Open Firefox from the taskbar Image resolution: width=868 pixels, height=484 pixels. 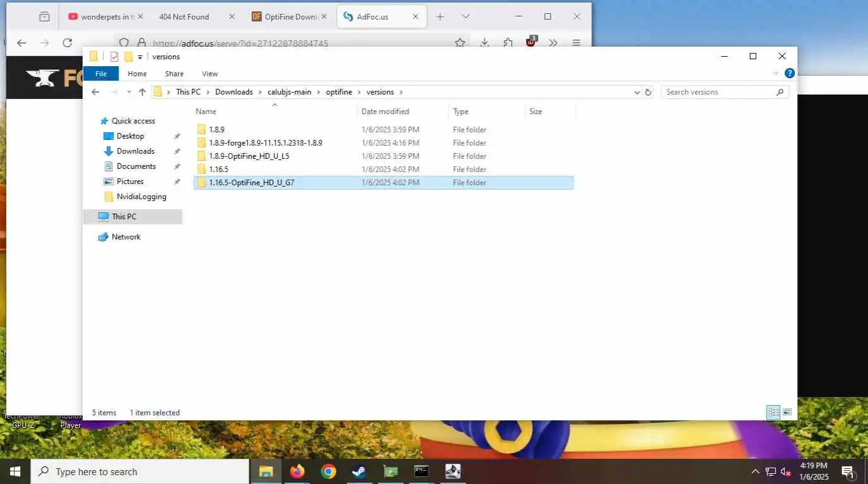[297, 471]
